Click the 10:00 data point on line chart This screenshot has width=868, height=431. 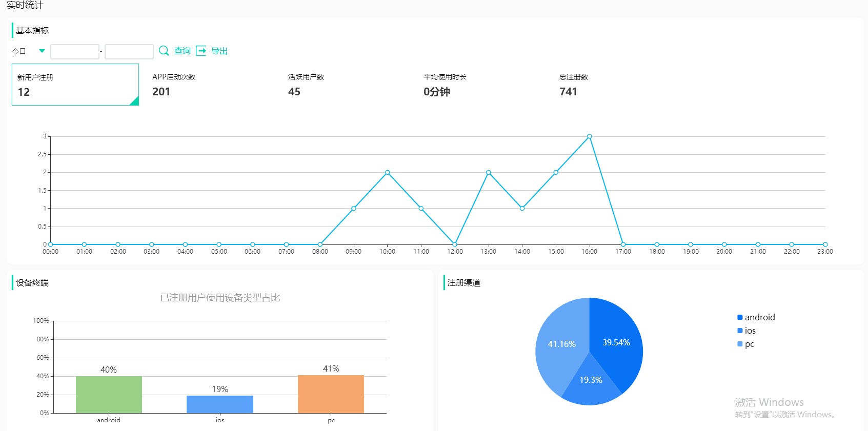tap(387, 172)
